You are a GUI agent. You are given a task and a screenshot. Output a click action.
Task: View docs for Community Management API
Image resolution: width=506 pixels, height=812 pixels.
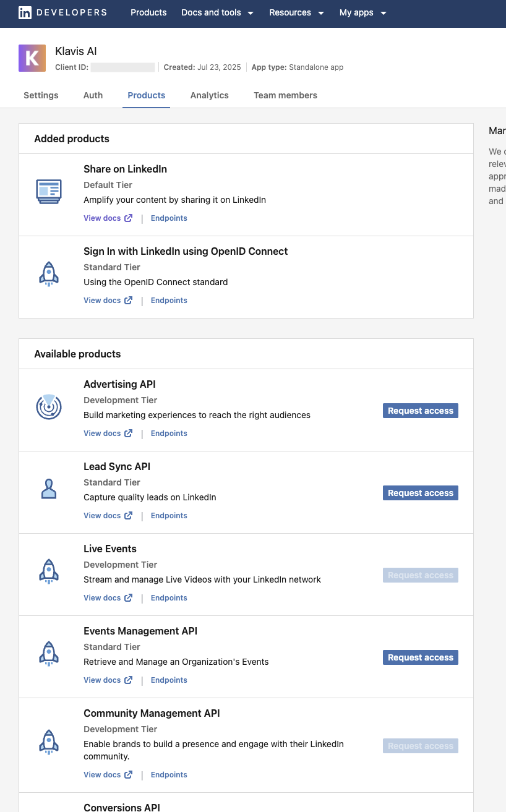click(108, 775)
